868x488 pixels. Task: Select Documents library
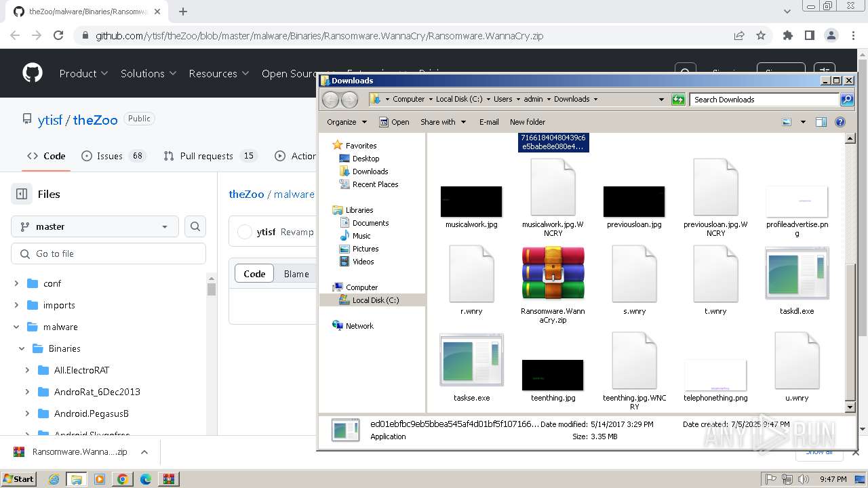[370, 223]
